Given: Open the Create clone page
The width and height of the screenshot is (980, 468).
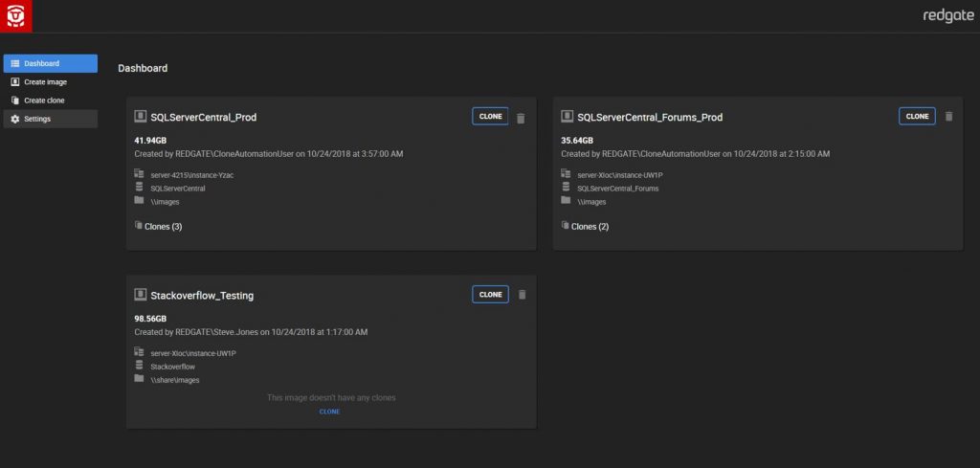Looking at the screenshot, I should (x=50, y=100).
